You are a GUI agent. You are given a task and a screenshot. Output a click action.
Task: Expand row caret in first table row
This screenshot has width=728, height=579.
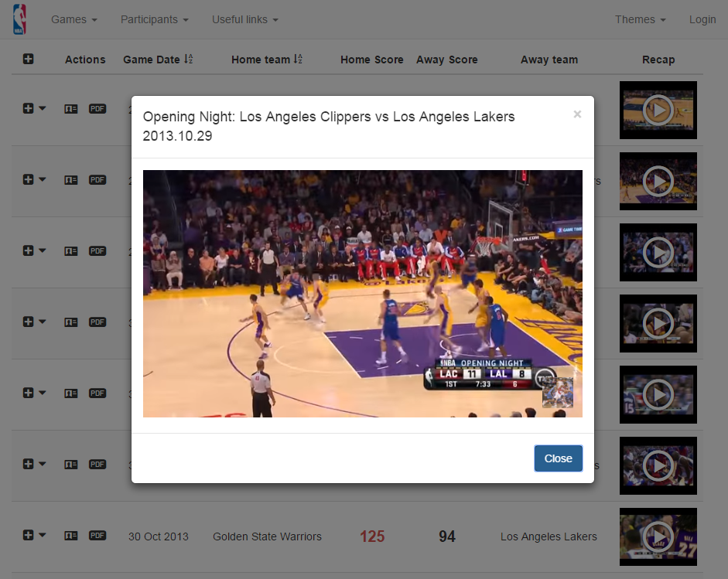tap(43, 109)
